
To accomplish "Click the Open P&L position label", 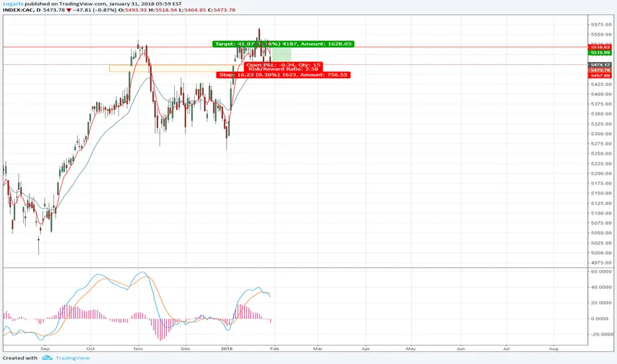I will point(283,65).
